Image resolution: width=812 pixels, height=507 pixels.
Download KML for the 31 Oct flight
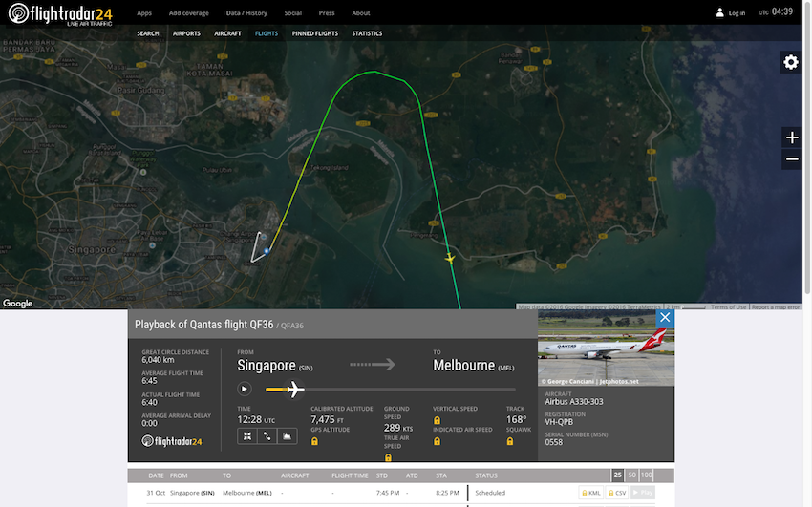pos(591,493)
